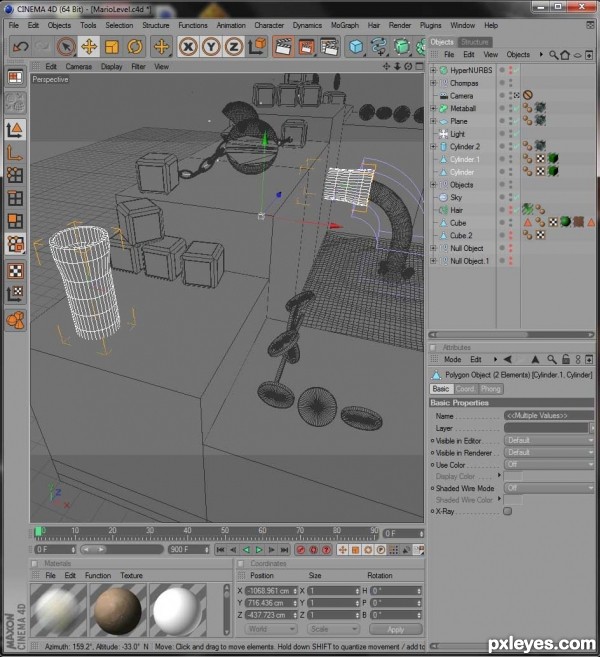The height and width of the screenshot is (657, 600).
Task: Play animation forward button
Action: 259,549
